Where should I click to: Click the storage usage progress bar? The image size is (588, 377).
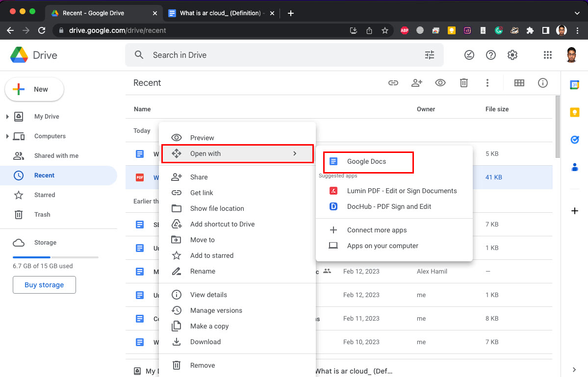coord(55,257)
